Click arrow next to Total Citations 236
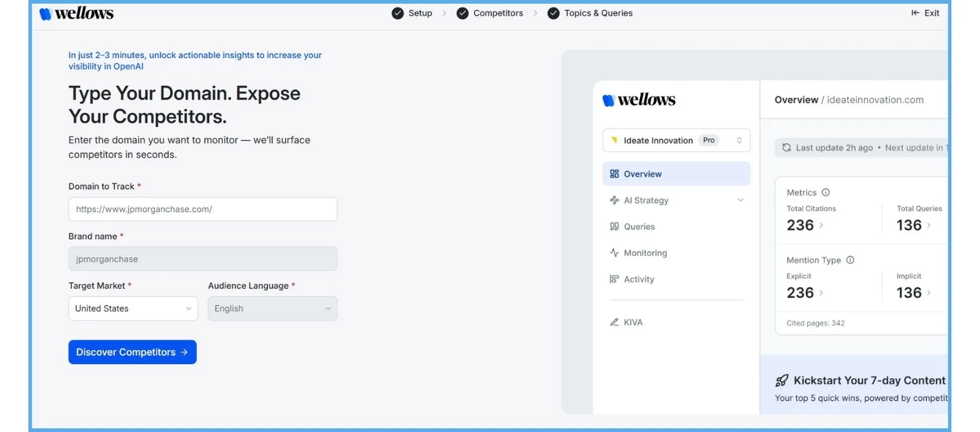980x432 pixels. tap(821, 225)
